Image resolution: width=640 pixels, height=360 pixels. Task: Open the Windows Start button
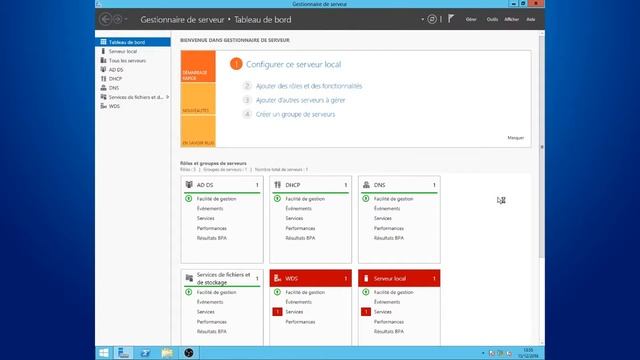click(104, 353)
